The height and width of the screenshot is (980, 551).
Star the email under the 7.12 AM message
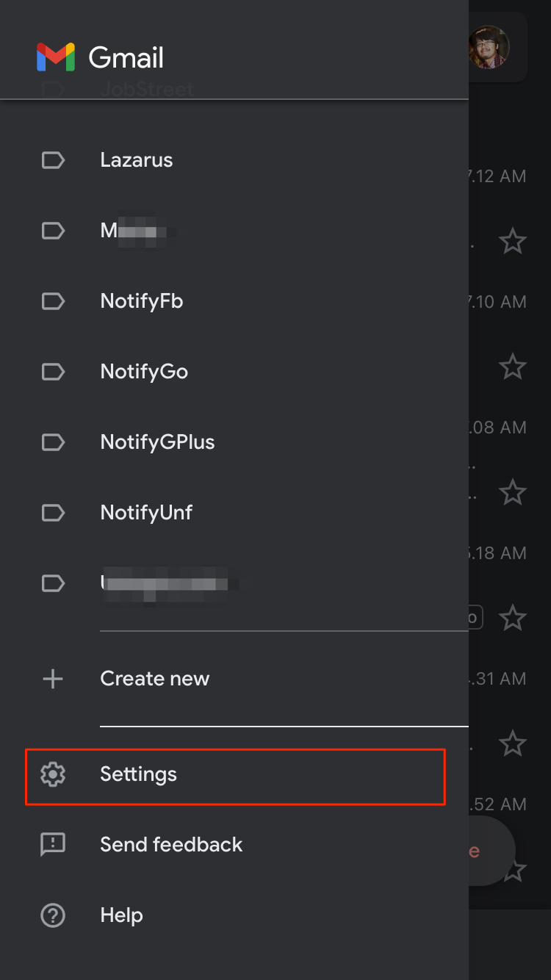[513, 240]
